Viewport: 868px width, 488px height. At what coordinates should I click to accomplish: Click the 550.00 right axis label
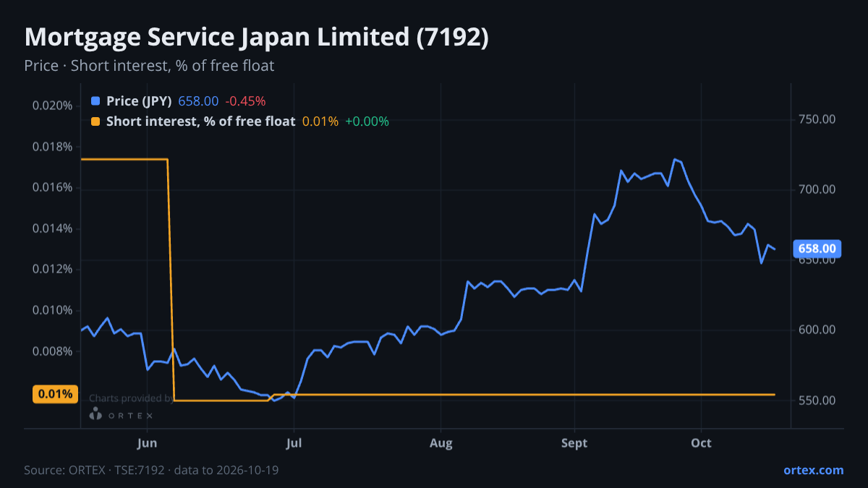pos(817,400)
